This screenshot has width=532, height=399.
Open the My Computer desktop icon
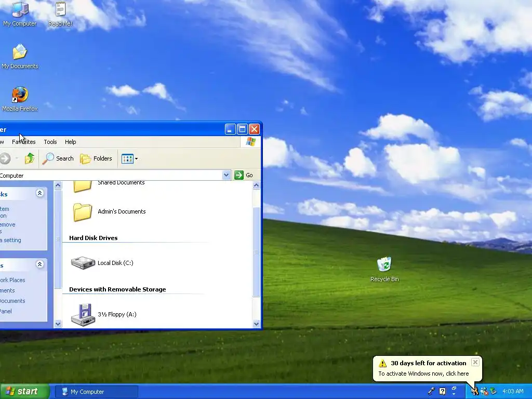pyautogui.click(x=20, y=14)
